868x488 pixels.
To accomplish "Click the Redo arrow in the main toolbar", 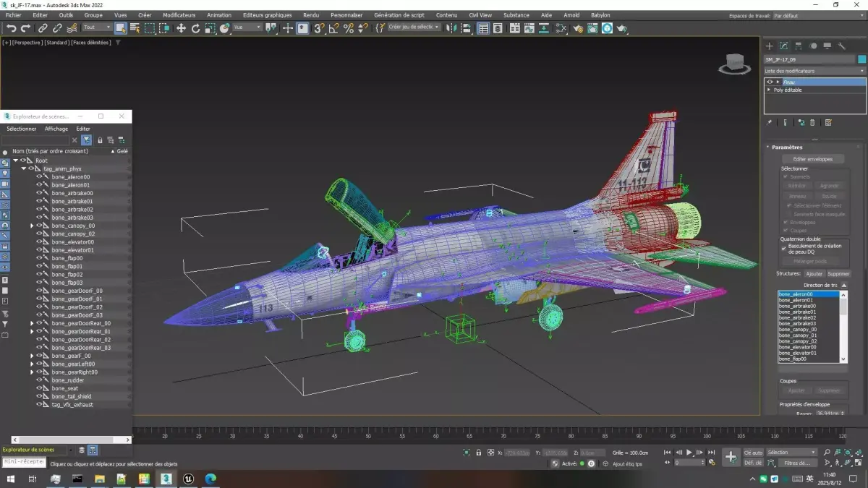I will tap(25, 28).
